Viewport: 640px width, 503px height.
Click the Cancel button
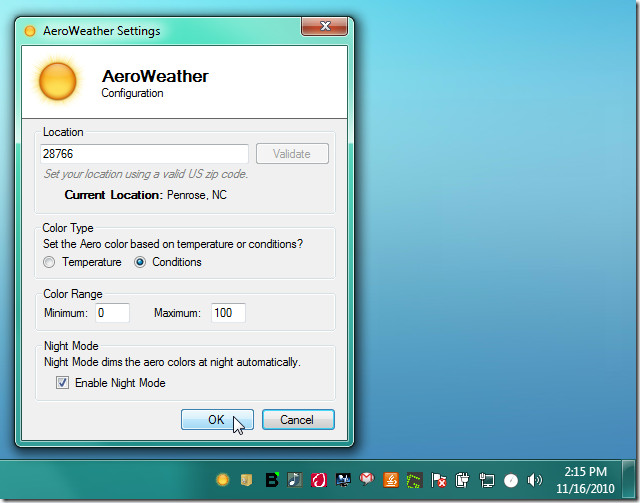298,420
